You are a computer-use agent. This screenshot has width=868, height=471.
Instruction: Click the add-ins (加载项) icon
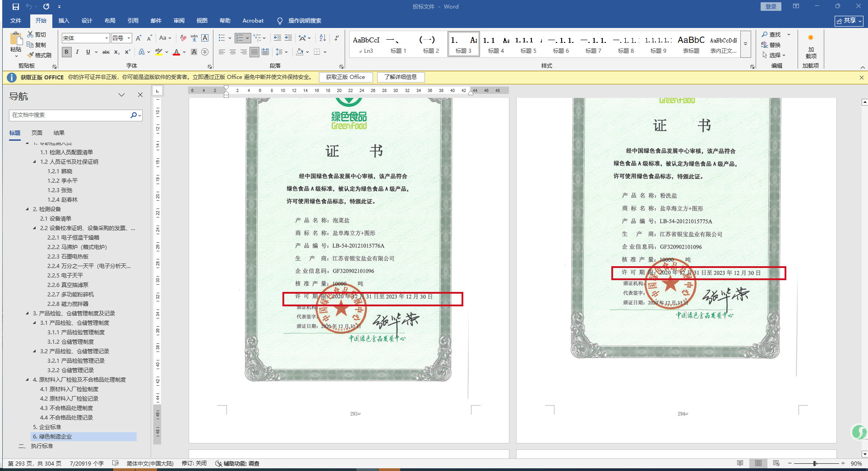(x=811, y=46)
